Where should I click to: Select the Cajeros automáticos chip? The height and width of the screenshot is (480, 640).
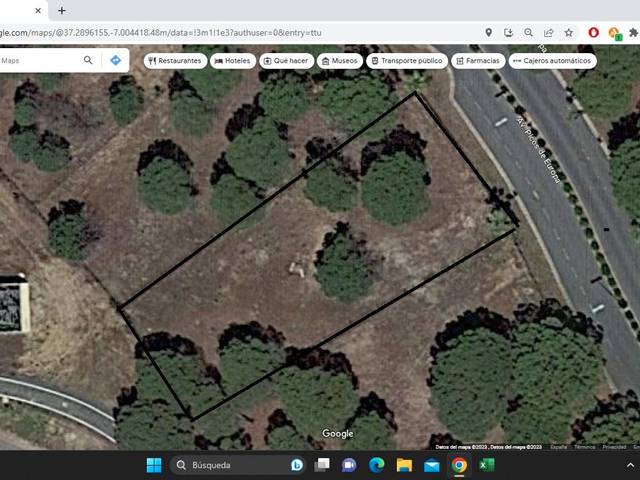pyautogui.click(x=553, y=61)
